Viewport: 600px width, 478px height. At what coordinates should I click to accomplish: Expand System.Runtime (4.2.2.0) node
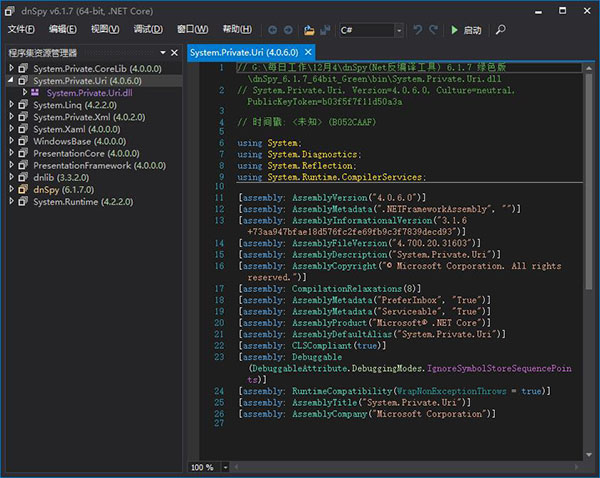tap(11, 201)
